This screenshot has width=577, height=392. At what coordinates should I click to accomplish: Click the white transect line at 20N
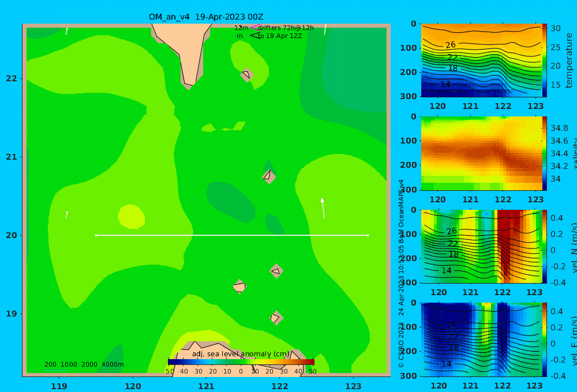(x=232, y=235)
